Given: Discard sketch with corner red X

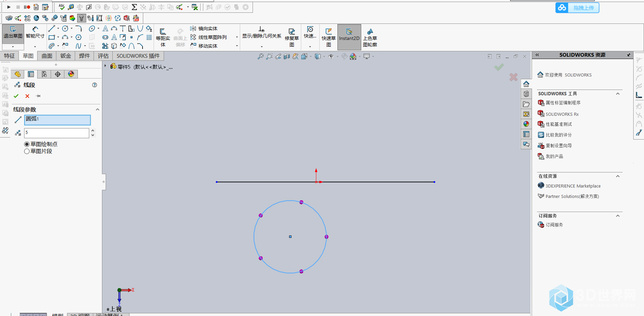Looking at the screenshot, I should pyautogui.click(x=513, y=77).
